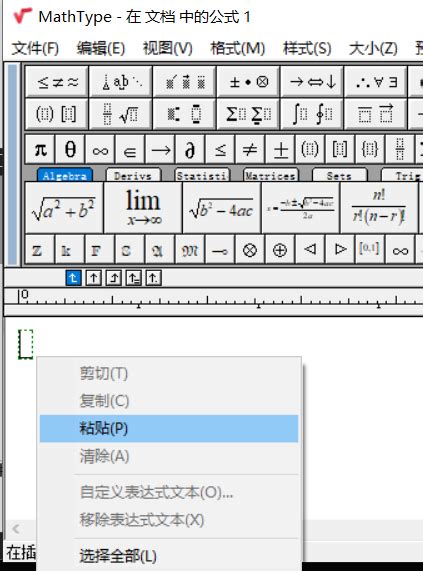
Task: Switch to the Algebra tab
Action: click(65, 176)
